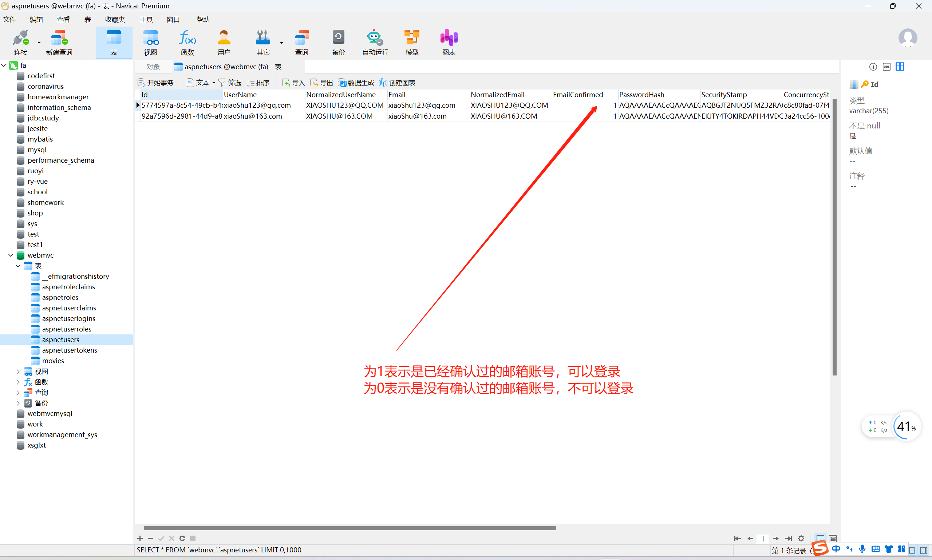The image size is (932, 560).
Task: Open the 收藏夹 menu
Action: 115,19
